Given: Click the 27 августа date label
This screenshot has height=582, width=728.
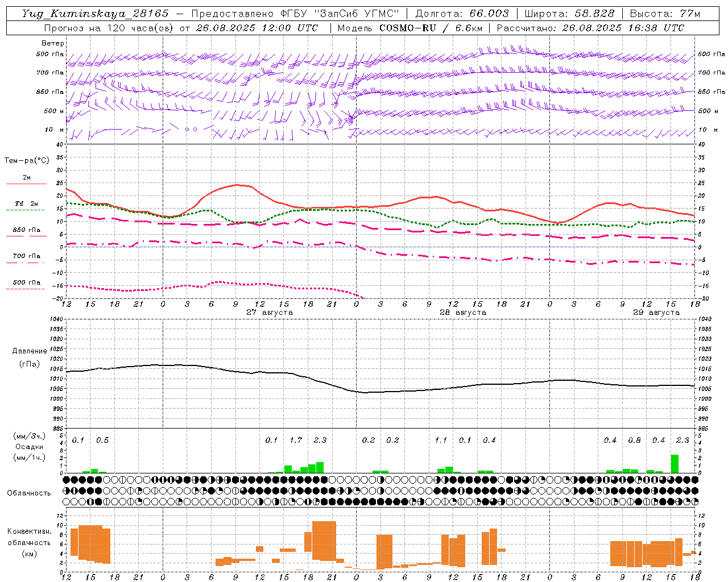Looking at the screenshot, I should click(270, 313).
